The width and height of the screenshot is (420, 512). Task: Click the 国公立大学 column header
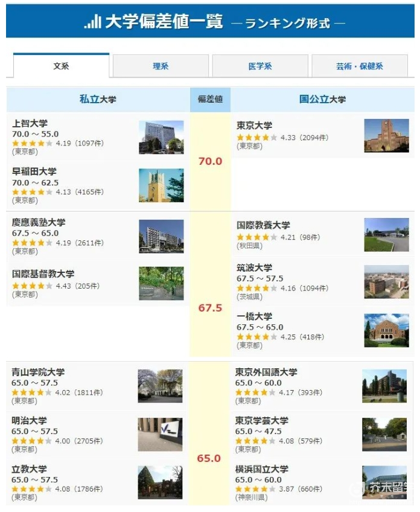pyautogui.click(x=322, y=99)
